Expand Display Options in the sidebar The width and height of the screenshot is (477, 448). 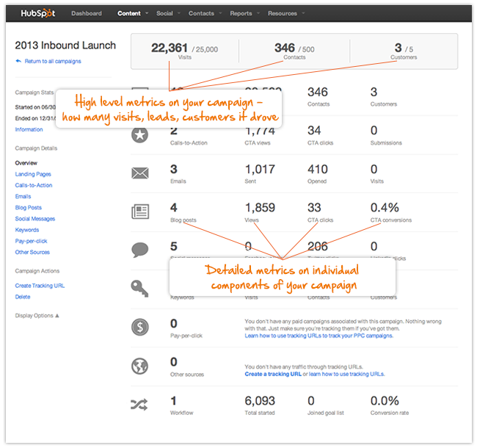tap(37, 316)
